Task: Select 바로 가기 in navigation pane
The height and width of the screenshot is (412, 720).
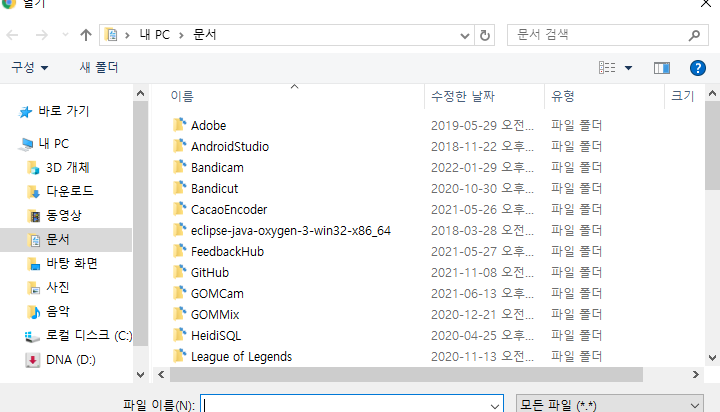Action: [63, 111]
